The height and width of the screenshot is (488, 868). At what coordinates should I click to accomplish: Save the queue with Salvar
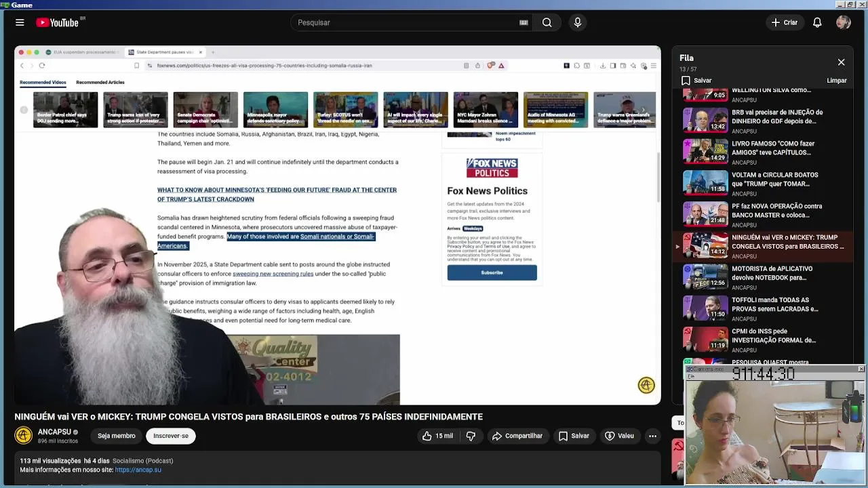pyautogui.click(x=696, y=80)
